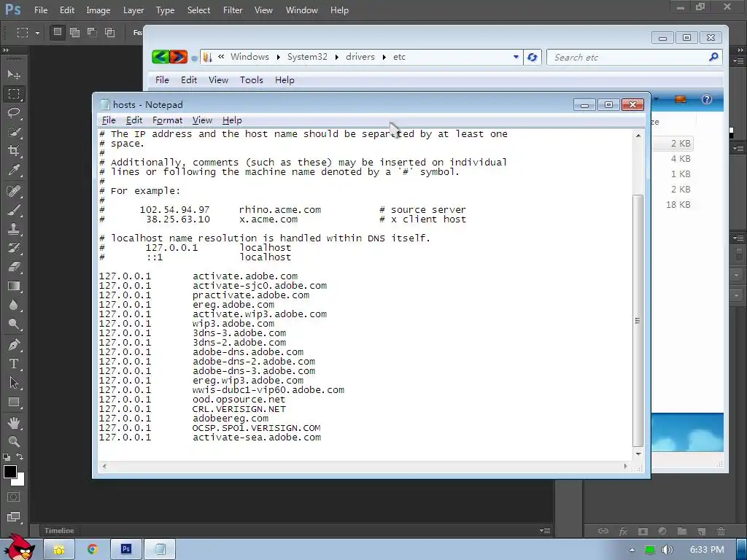Toggle Quick Mask mode
Screen dimensions: 747x560
[14, 497]
